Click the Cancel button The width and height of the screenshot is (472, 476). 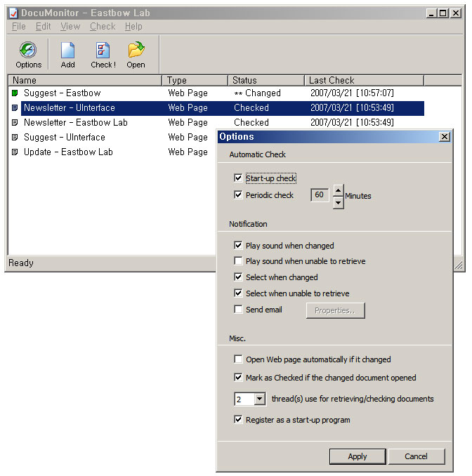417,456
